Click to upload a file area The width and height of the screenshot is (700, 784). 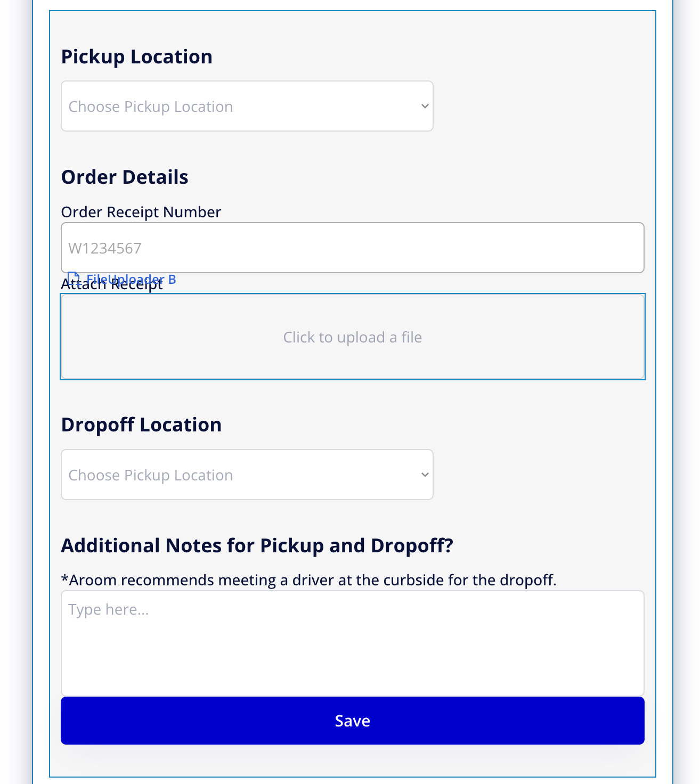(x=353, y=337)
